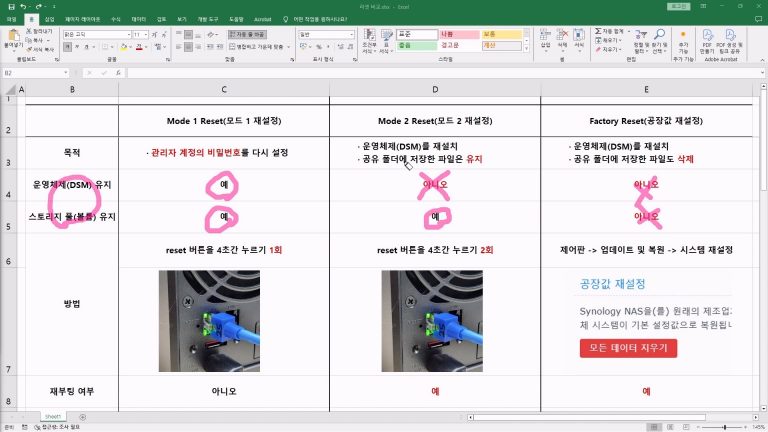
Task: Click the Save icon in the quick access toolbar
Action: (x=11, y=6)
